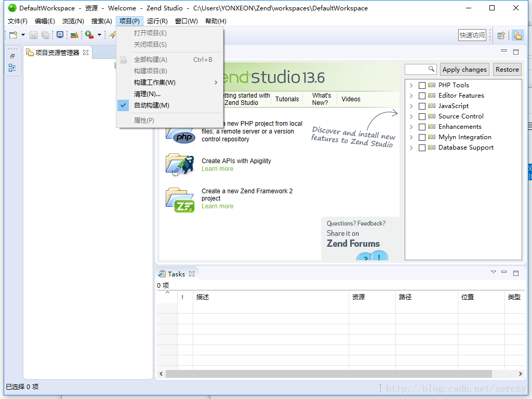This screenshot has height=399, width=532.
Task: Click the Save toolbar icon
Action: [33, 35]
